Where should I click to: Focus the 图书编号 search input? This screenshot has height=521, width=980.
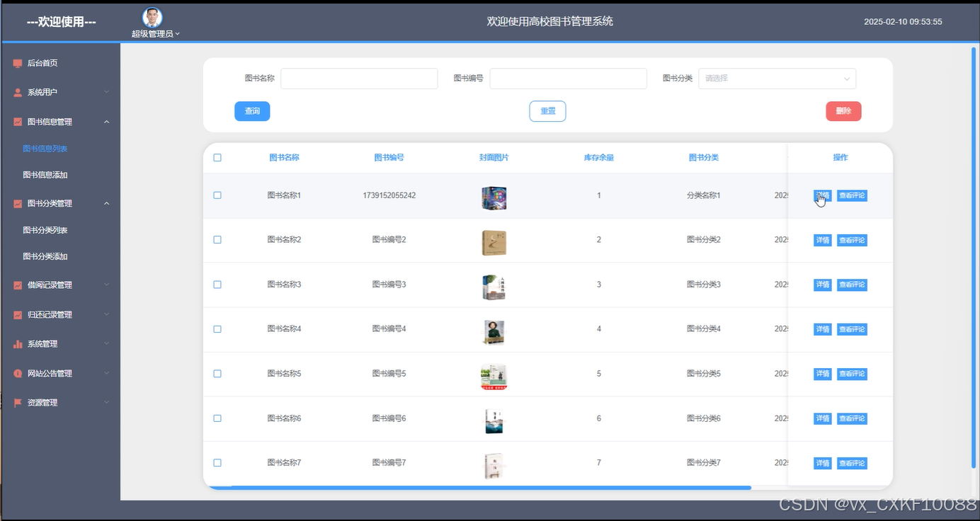(x=568, y=79)
